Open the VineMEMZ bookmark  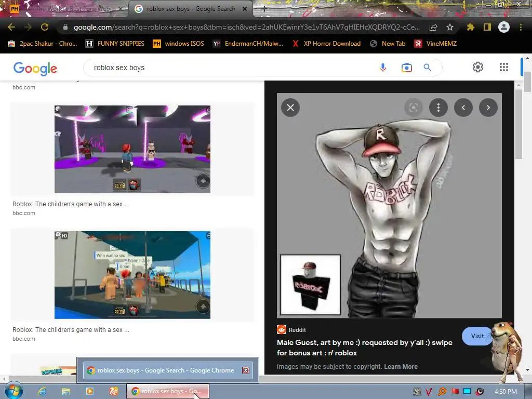coord(435,44)
